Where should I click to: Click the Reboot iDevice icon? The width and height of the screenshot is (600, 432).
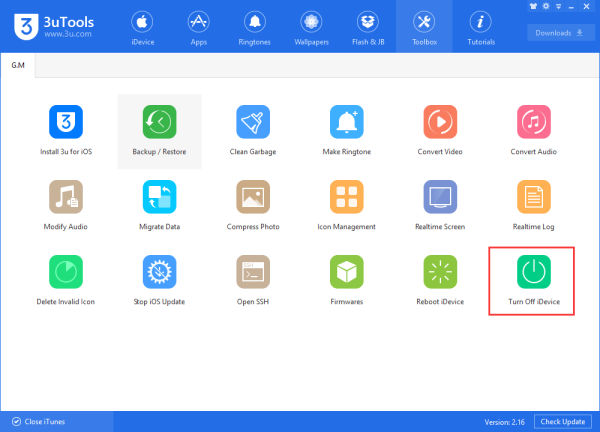(x=441, y=272)
